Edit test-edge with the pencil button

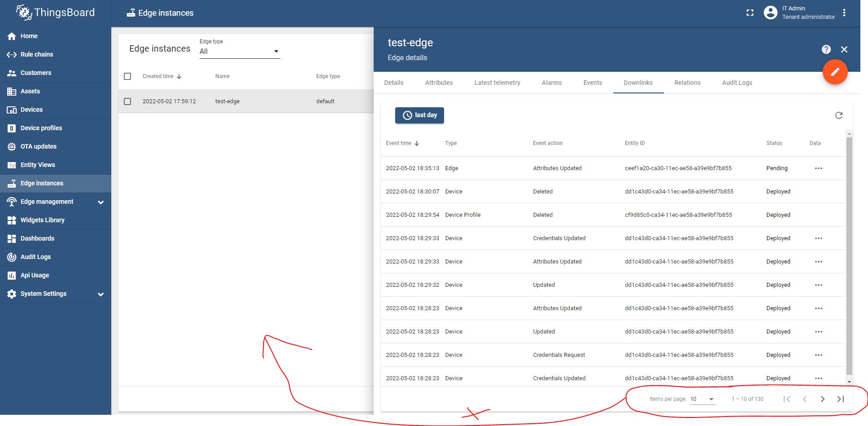(835, 72)
